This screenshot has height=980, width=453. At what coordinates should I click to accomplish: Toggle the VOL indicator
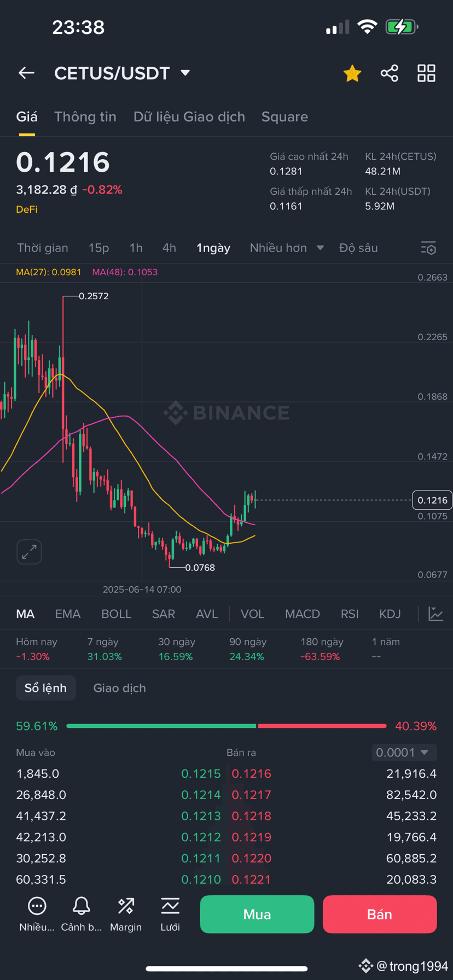[253, 614]
